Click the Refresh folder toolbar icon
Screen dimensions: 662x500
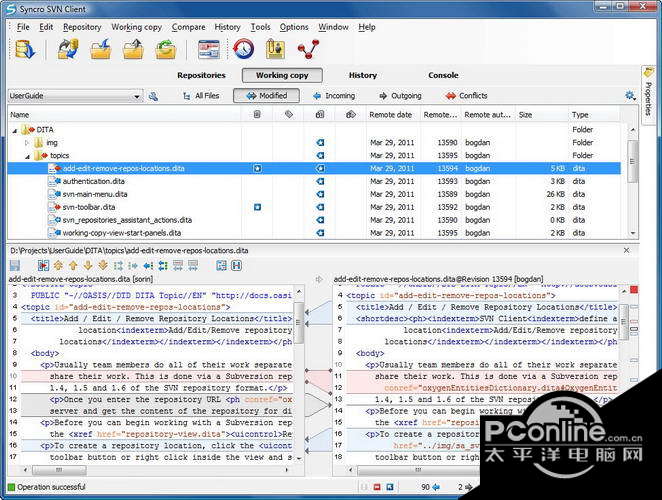(x=165, y=49)
